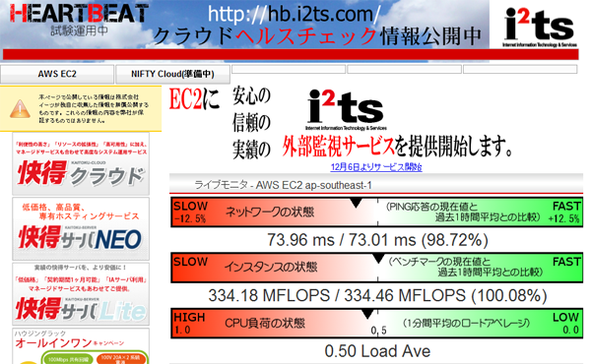Click the CPU load gauge marker

(367, 314)
